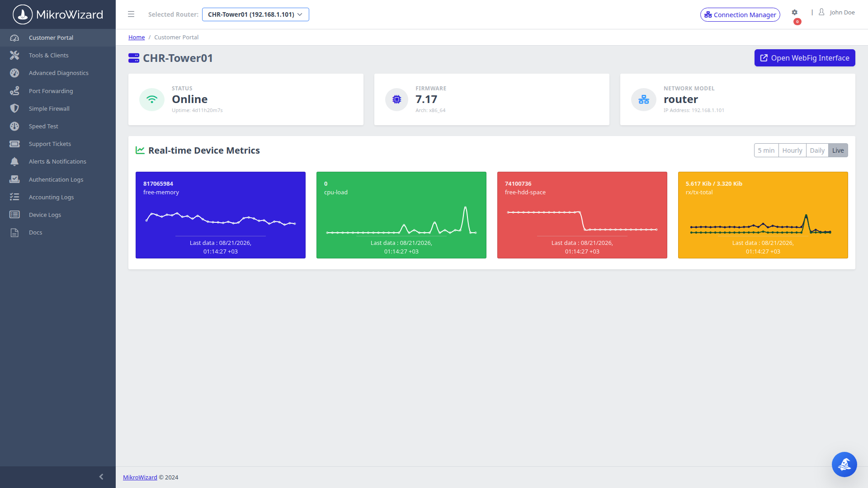Click the Customer Portal gauge icon

pyautogui.click(x=14, y=38)
